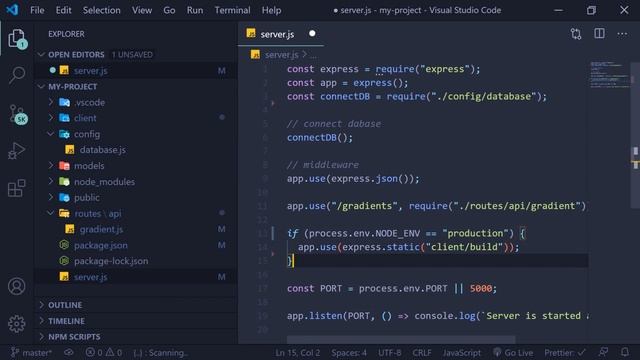The height and width of the screenshot is (360, 640).
Task: Change encoding via UTF-8 status item
Action: click(x=389, y=353)
